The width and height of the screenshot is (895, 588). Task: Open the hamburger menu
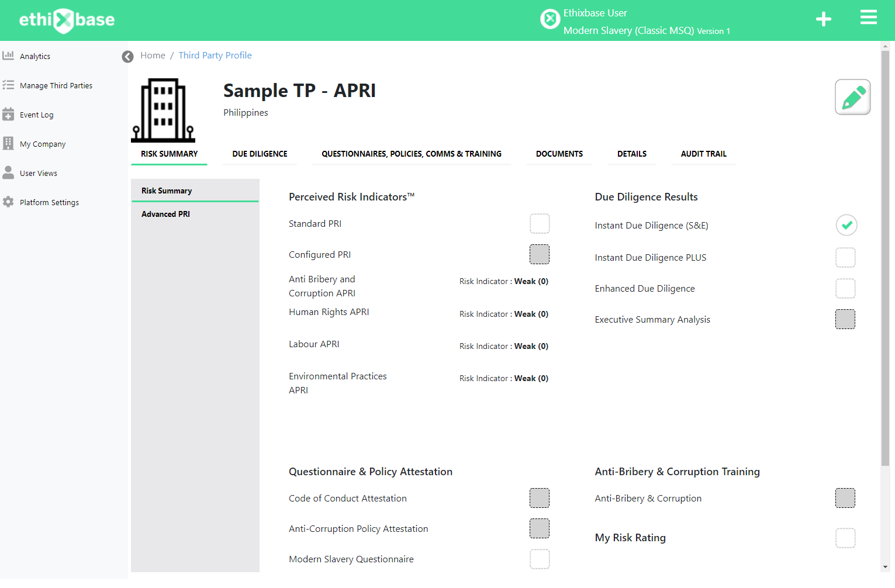pos(869,18)
